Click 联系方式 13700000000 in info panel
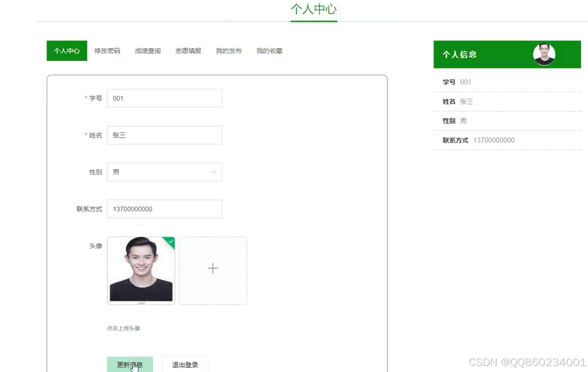588x372 pixels. tap(507, 140)
